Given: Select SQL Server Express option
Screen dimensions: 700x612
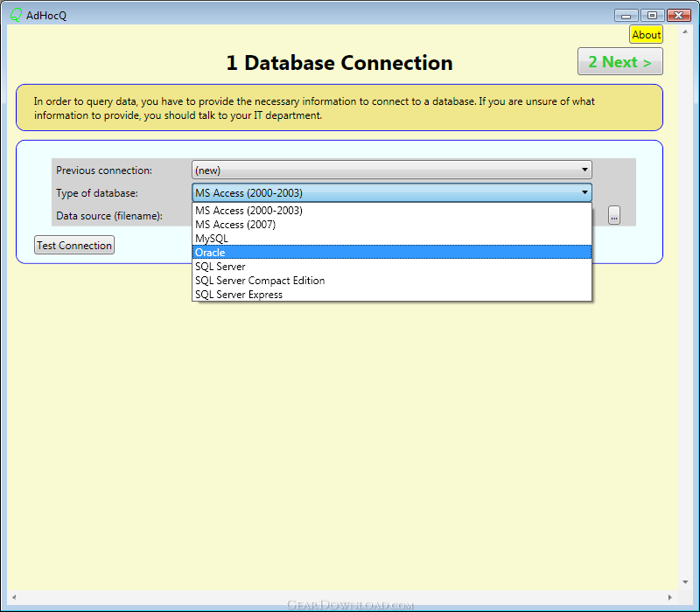Looking at the screenshot, I should tap(392, 295).
